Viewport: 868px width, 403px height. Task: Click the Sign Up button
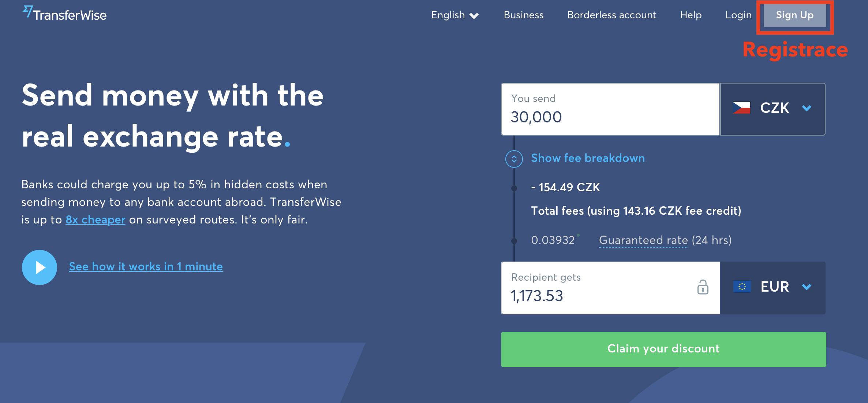coord(794,15)
